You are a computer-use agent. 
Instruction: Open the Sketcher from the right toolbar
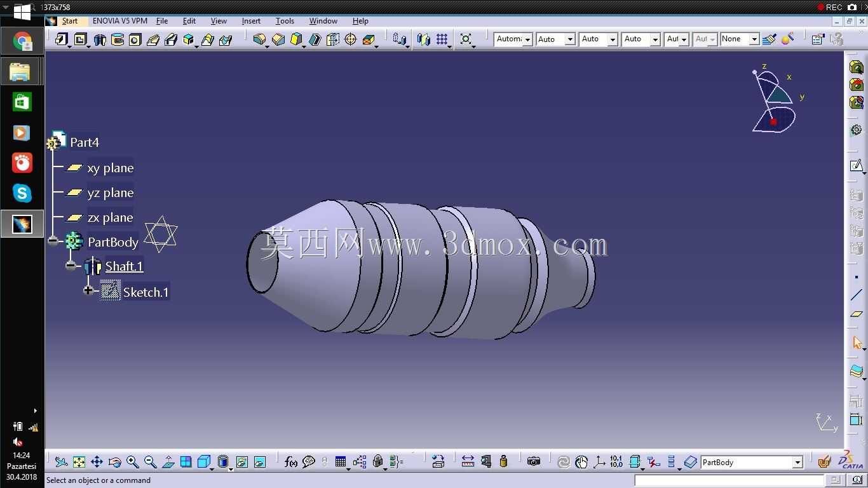coord(857,166)
